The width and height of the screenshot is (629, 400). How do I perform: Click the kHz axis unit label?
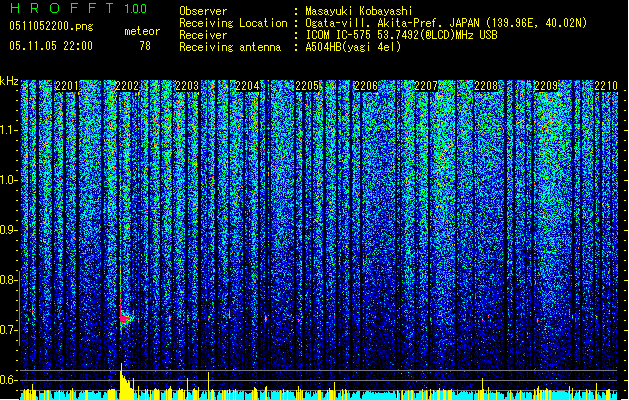[9, 81]
